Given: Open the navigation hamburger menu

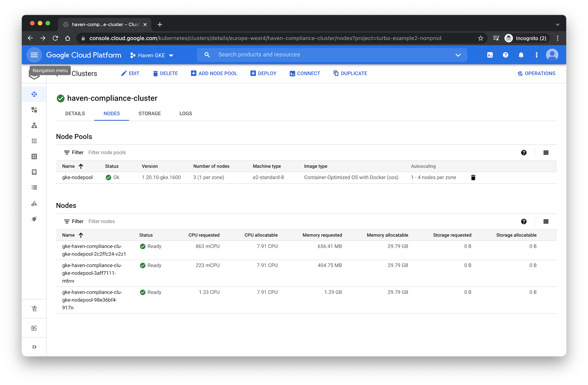Looking at the screenshot, I should [34, 55].
